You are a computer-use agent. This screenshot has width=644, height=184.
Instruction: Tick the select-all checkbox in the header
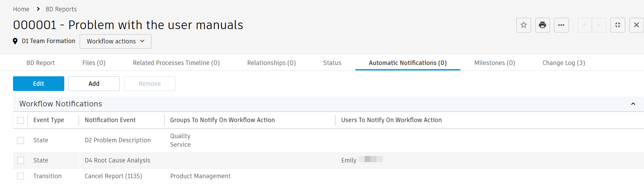(x=21, y=120)
